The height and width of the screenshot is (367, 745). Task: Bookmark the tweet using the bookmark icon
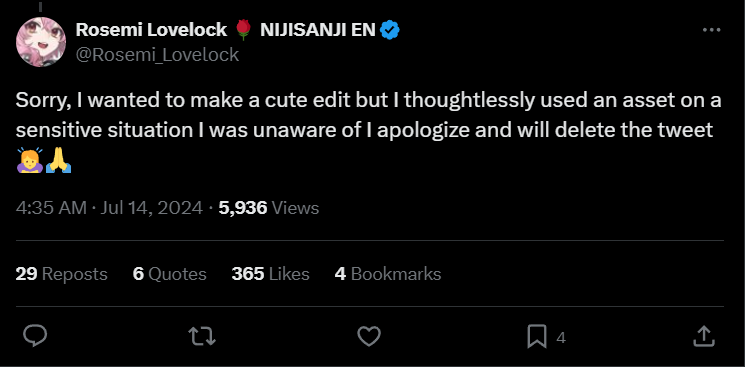[x=537, y=337]
